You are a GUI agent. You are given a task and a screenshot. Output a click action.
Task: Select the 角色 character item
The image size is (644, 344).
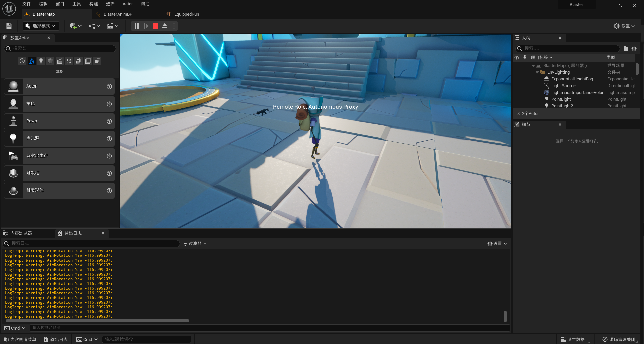[x=59, y=104]
